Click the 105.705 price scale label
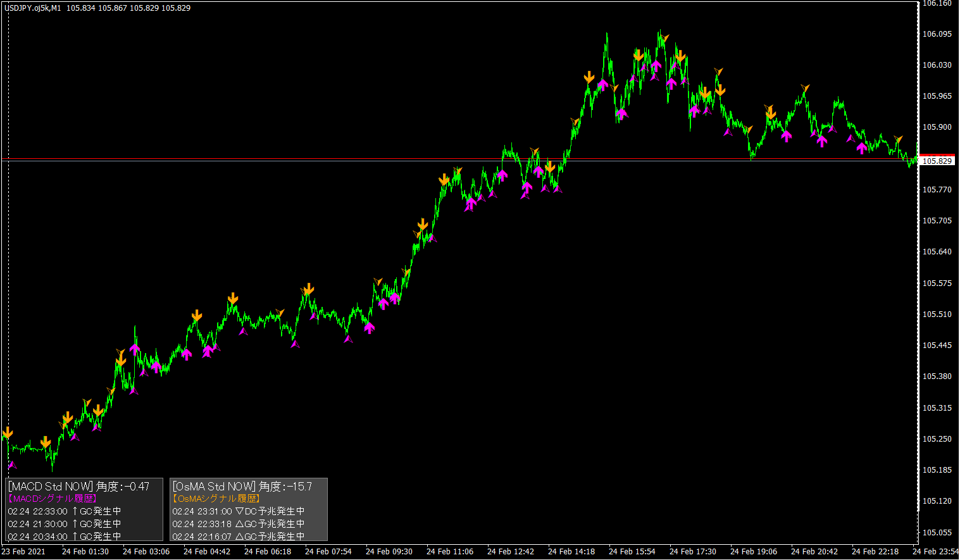The image size is (960, 560). click(937, 221)
